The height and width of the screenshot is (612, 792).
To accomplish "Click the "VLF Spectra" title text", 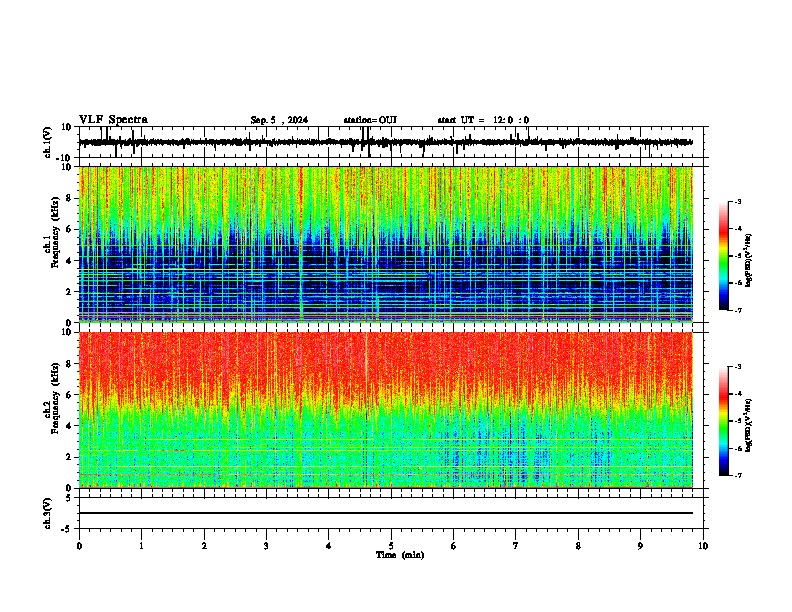I will point(113,120).
